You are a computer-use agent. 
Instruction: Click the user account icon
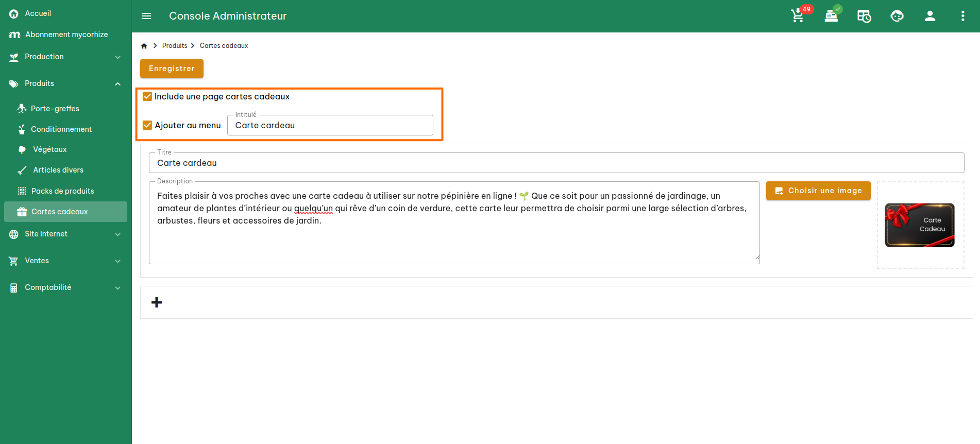point(930,16)
